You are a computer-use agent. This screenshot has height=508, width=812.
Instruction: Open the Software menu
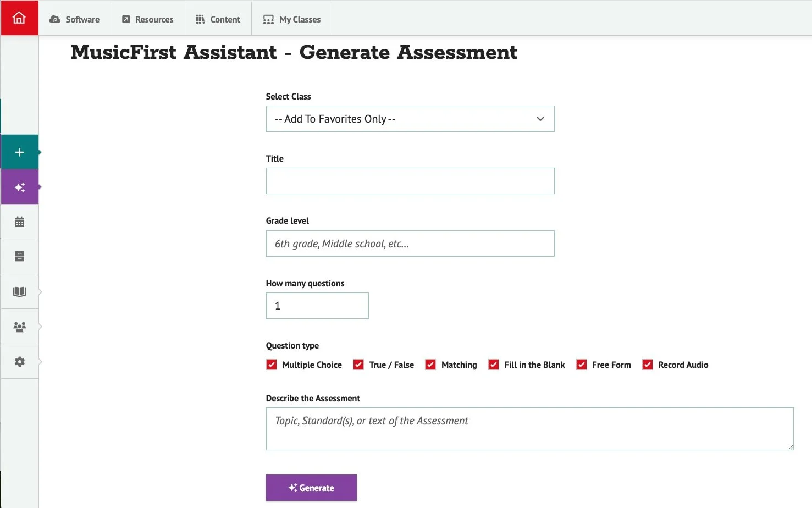75,19
